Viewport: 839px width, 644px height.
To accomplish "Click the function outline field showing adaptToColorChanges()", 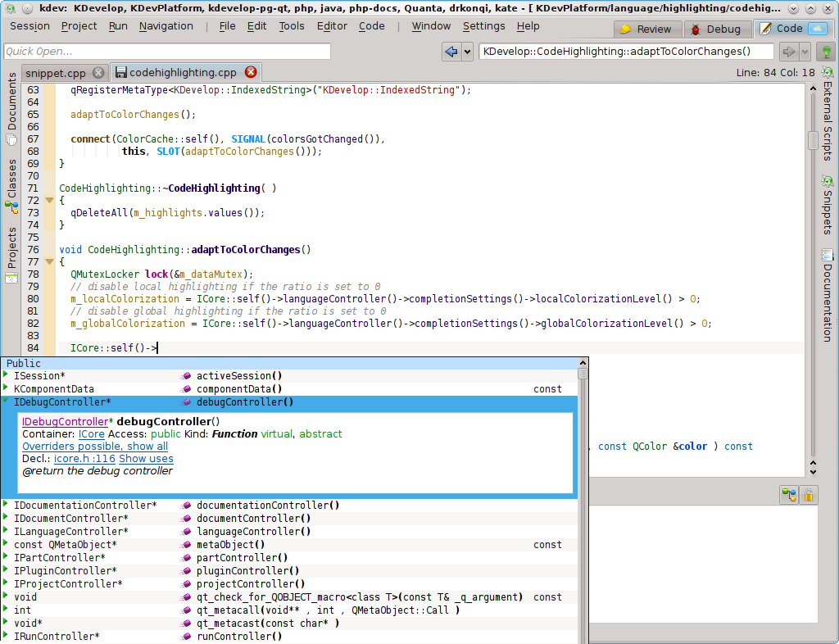I will (626, 52).
